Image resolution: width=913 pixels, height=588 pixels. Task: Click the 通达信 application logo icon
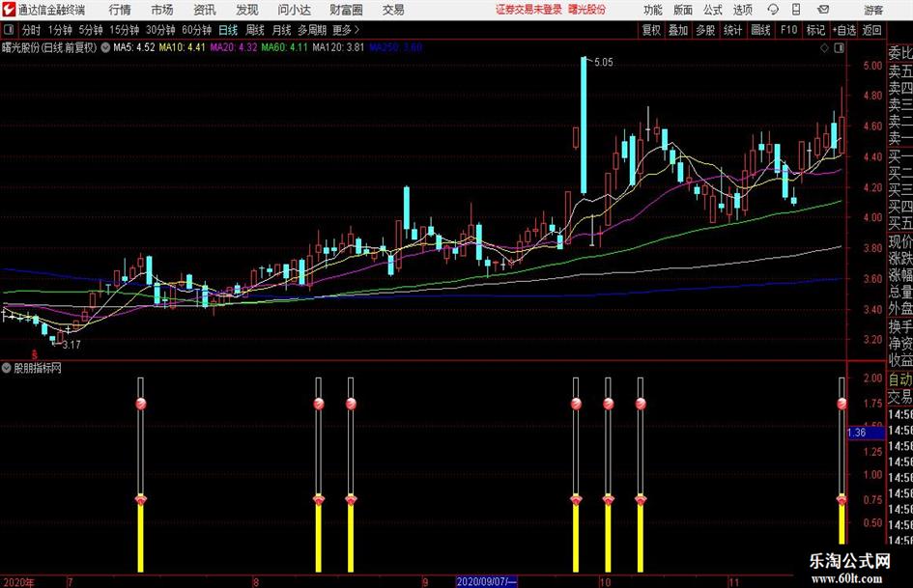pos(8,10)
